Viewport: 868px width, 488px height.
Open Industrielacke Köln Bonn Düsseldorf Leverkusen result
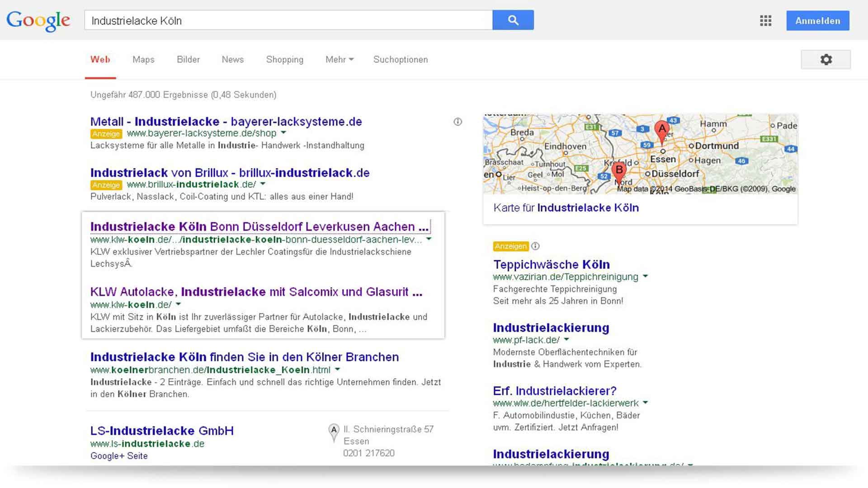pos(259,226)
